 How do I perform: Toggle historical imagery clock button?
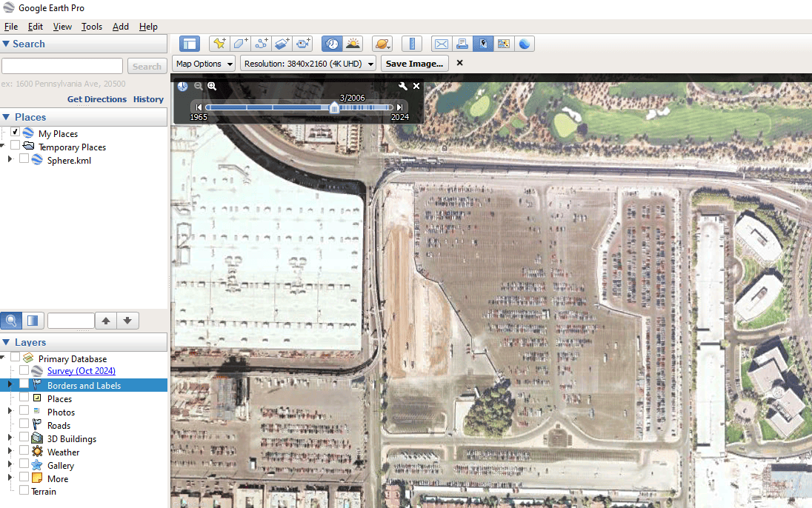pyautogui.click(x=332, y=44)
